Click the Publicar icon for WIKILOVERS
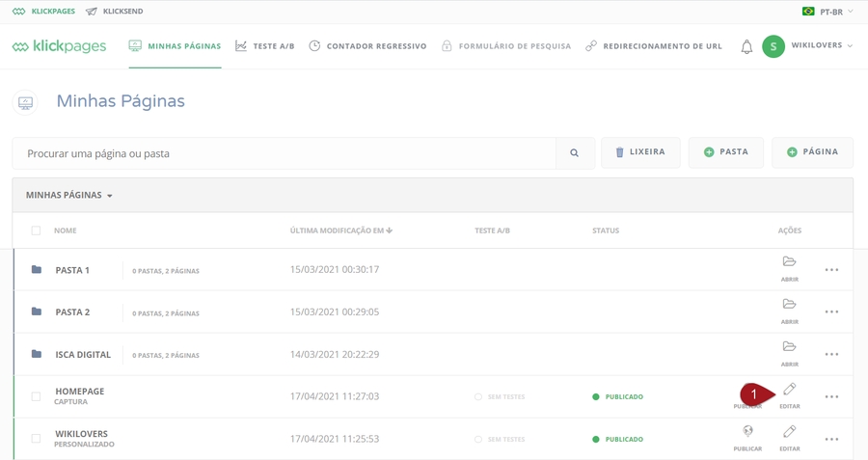 [747, 434]
